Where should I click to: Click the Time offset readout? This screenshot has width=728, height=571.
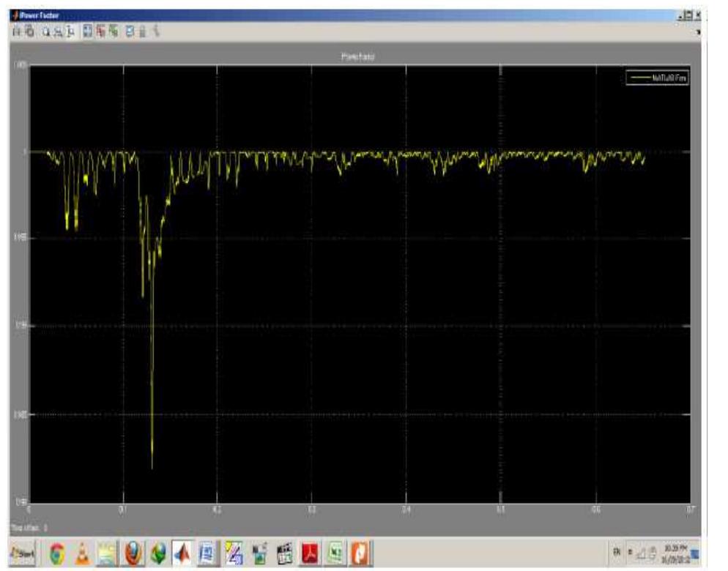point(29,528)
